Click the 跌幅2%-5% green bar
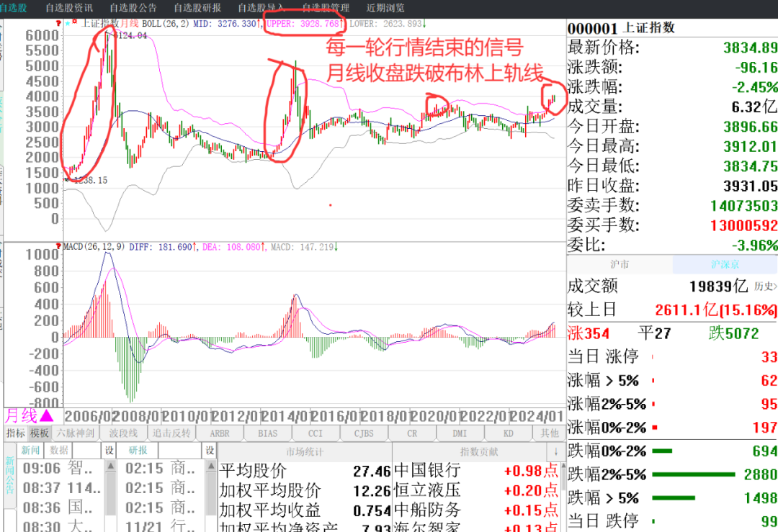778x532 pixels. coord(694,474)
